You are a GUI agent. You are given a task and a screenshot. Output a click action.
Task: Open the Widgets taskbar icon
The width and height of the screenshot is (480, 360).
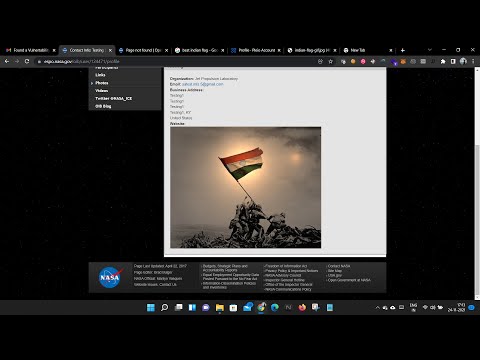pos(192,307)
